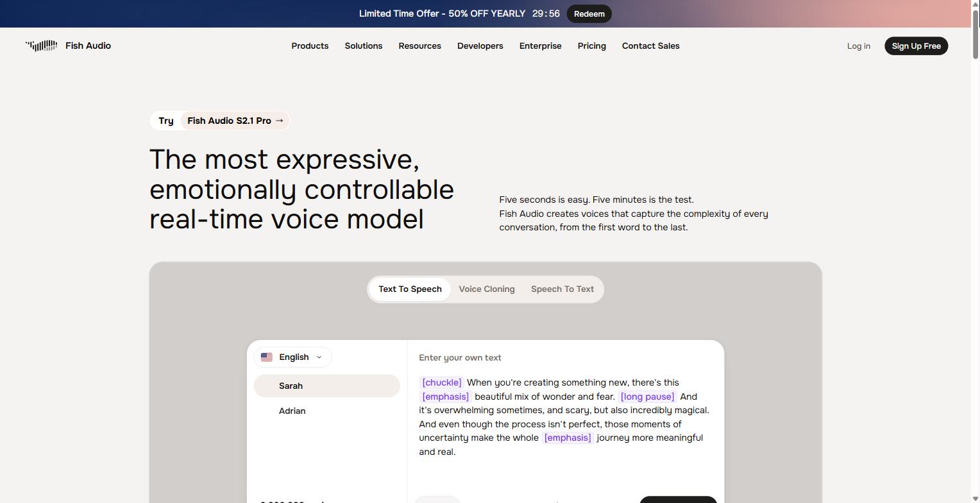Click Contact Sales in the navigation
Viewport: 980px width, 503px height.
pos(650,46)
